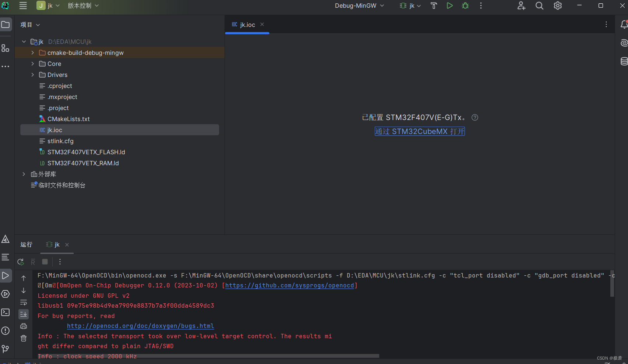This screenshot has height=364, width=628.
Task: Open editor tab options vertical dots
Action: coord(606,24)
